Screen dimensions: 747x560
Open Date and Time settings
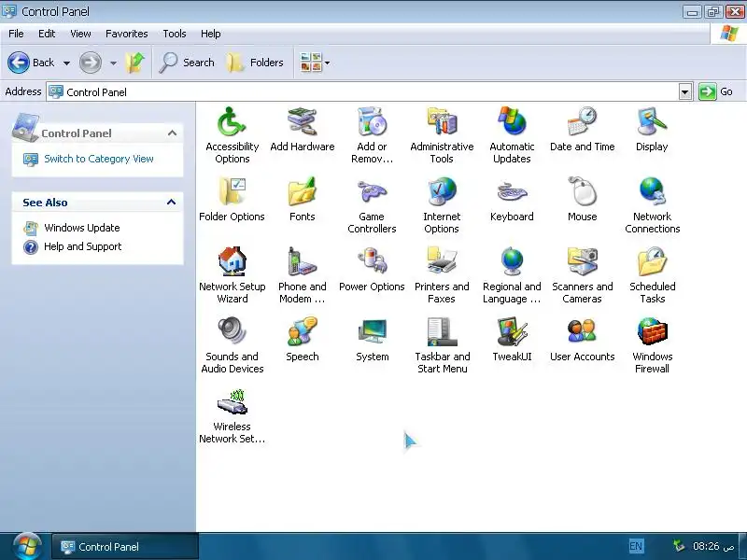(582, 129)
